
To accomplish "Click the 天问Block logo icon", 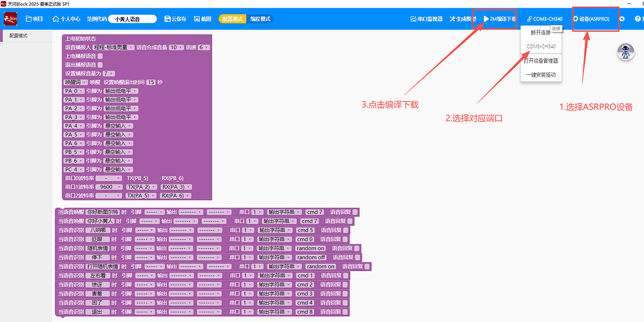I will pyautogui.click(x=11, y=19).
